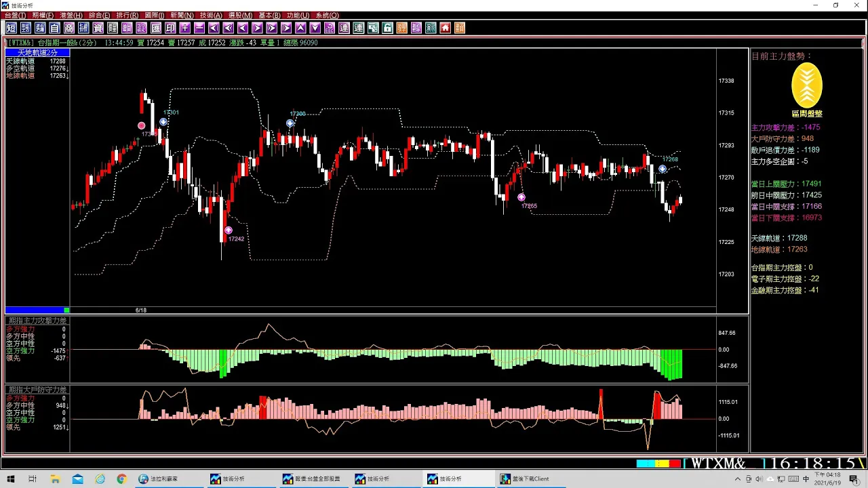The height and width of the screenshot is (488, 868).
Task: Click the blue signal marker labeled 17268
Action: [663, 169]
